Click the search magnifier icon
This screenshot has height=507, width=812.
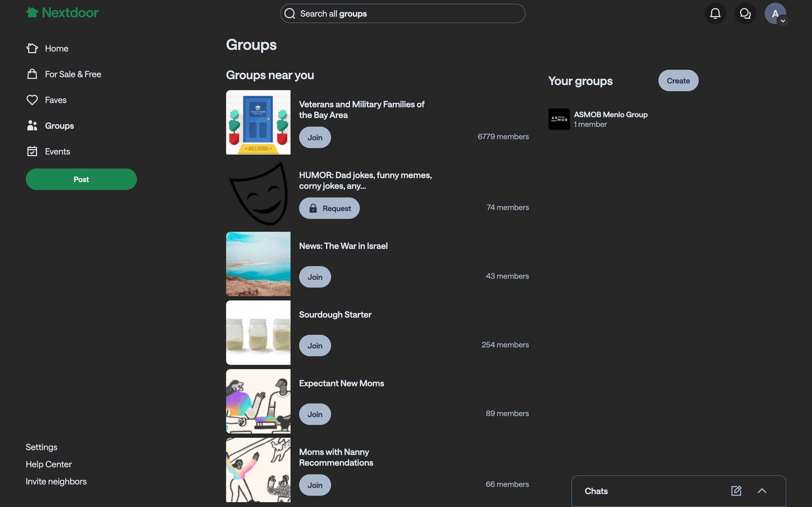[x=289, y=14]
